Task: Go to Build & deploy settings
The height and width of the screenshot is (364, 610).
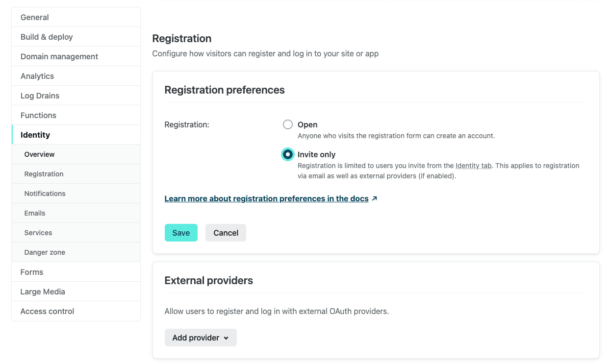Action: 76,37
